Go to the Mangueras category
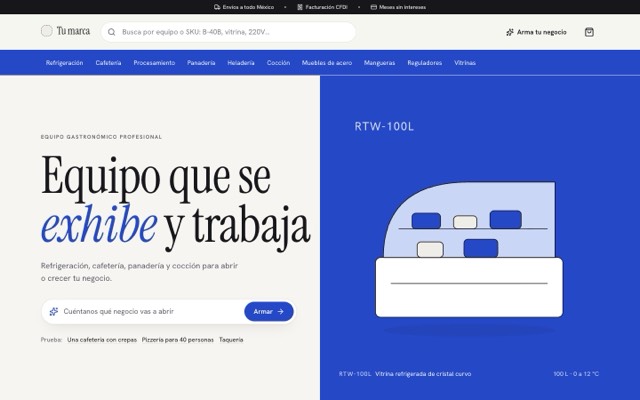 tap(380, 63)
